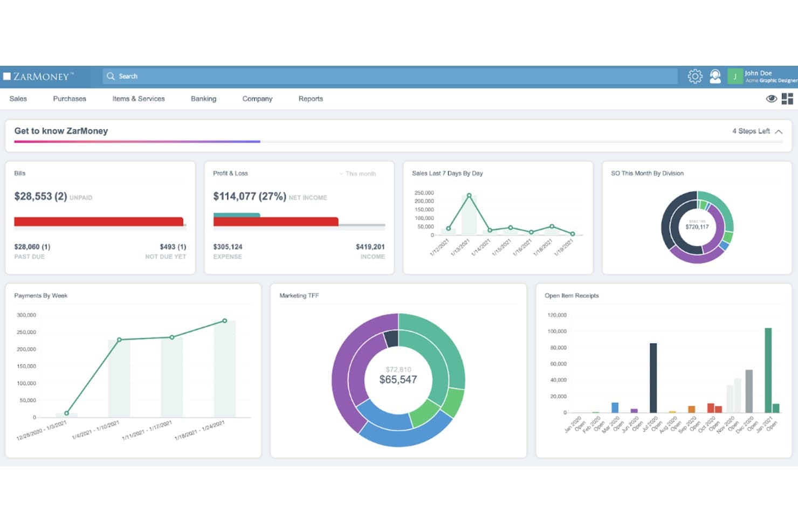Click the $419,201 income amount

click(x=370, y=247)
